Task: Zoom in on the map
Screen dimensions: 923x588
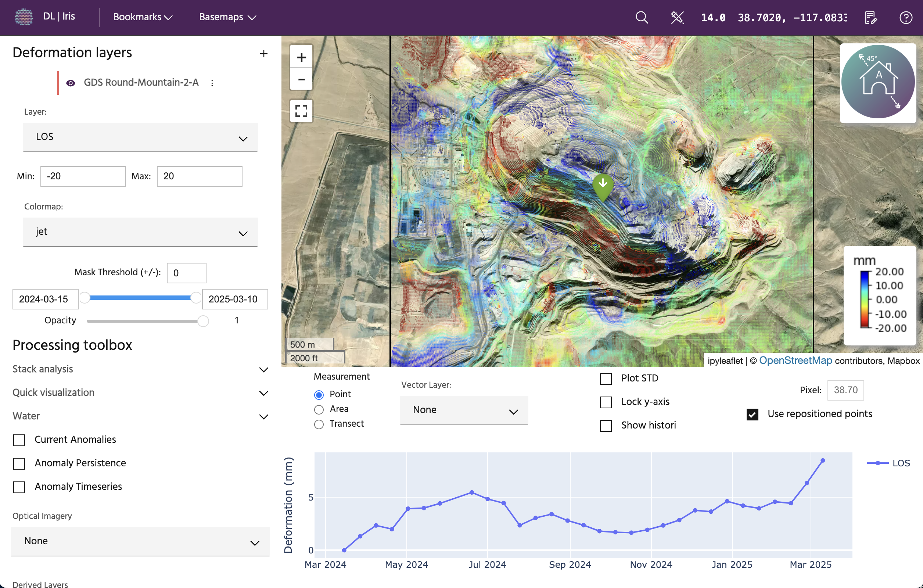Action: coord(301,57)
